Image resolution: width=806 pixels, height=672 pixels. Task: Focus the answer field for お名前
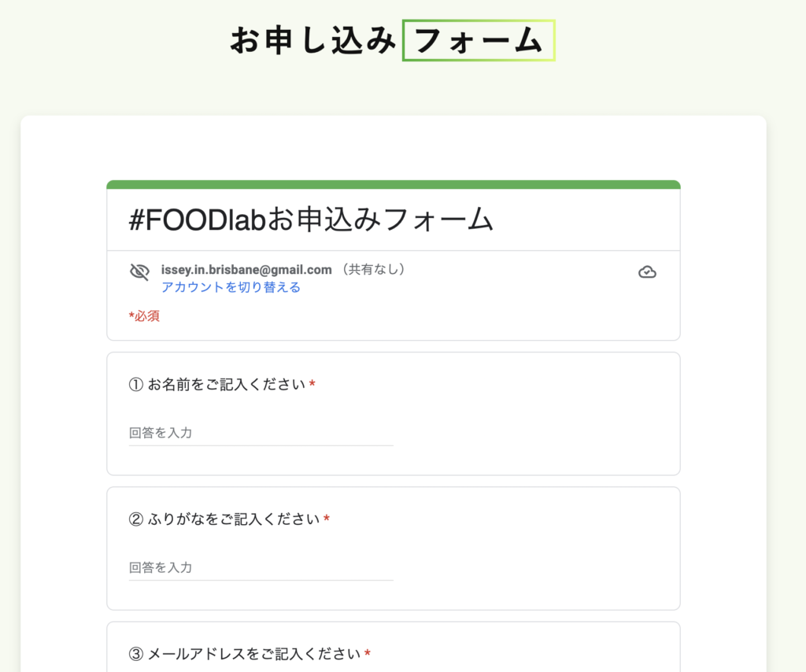(261, 433)
